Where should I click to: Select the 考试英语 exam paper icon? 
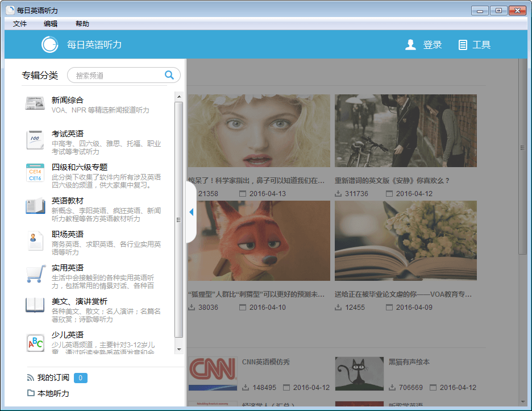(x=35, y=139)
